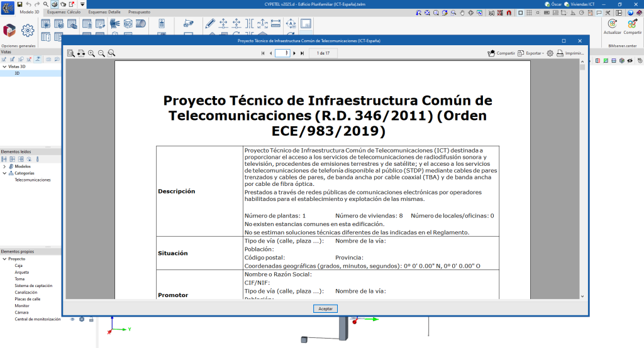The height and width of the screenshot is (348, 644).
Task: Click the calculator/remote device icon in ribbon
Action: [x=162, y=23]
